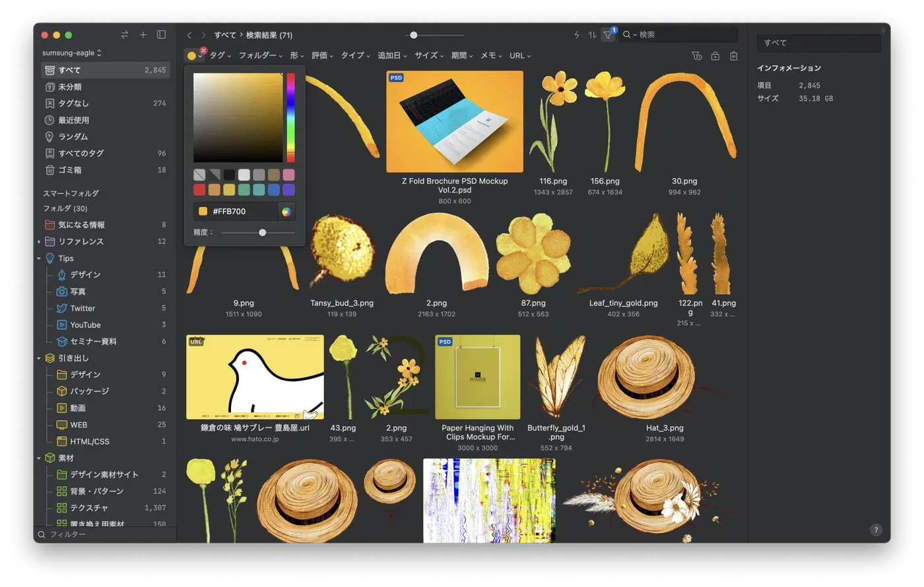Open the タグ filter dropdown
The height and width of the screenshot is (587, 924).
(x=220, y=56)
